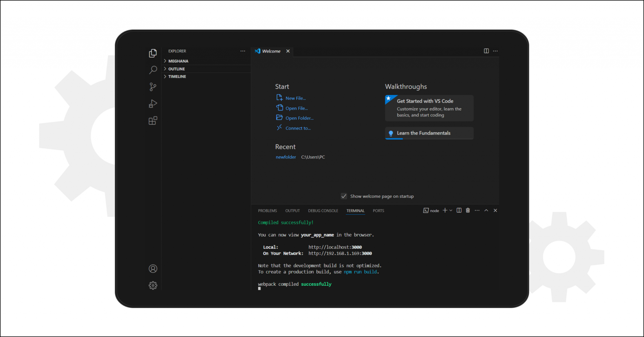This screenshot has height=337, width=644.
Task: Expand the MEGHANA folder section
Action: (x=178, y=61)
